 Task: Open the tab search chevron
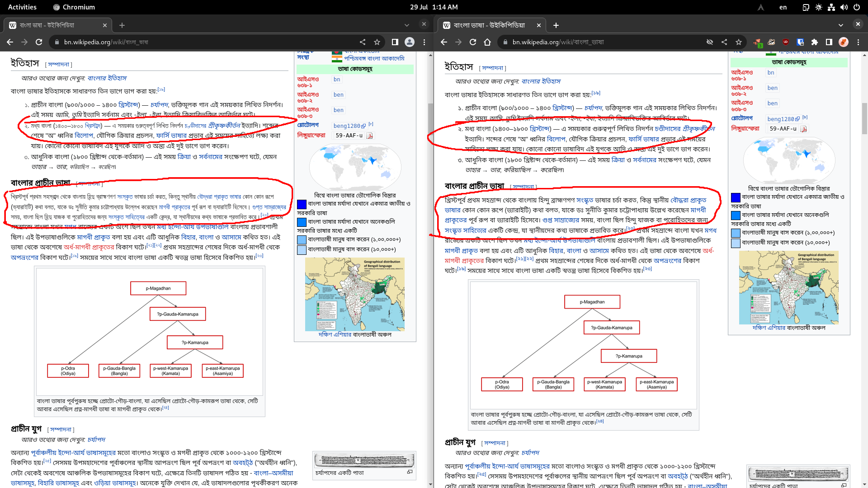(x=407, y=25)
